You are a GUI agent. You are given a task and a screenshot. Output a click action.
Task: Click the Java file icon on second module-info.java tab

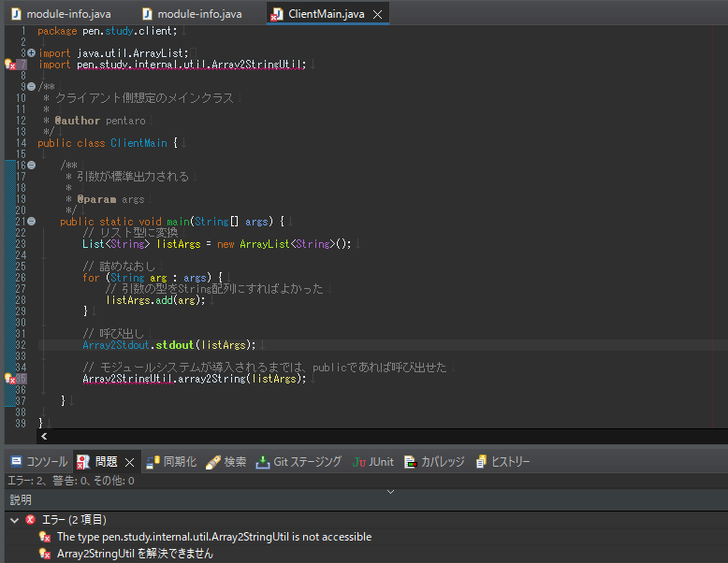(x=147, y=14)
